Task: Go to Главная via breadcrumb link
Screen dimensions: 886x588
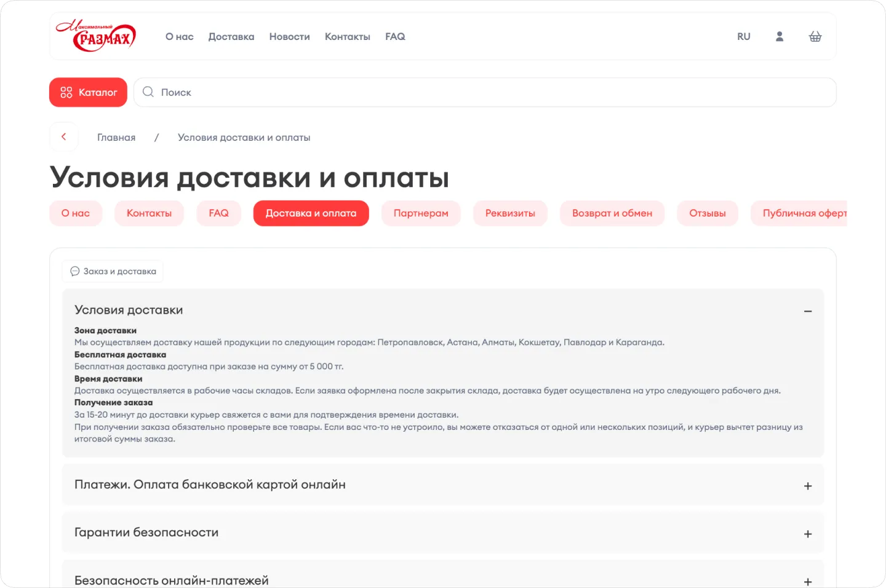Action: [x=116, y=137]
